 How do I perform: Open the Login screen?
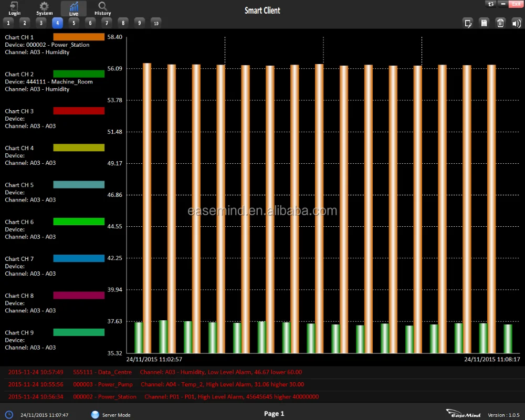click(x=15, y=8)
